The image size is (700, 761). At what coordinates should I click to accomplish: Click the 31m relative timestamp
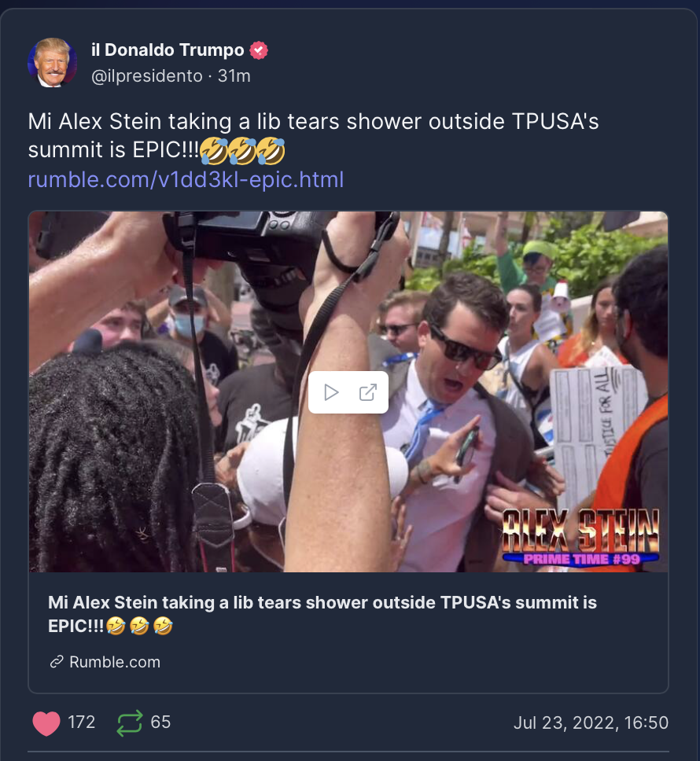coord(234,76)
